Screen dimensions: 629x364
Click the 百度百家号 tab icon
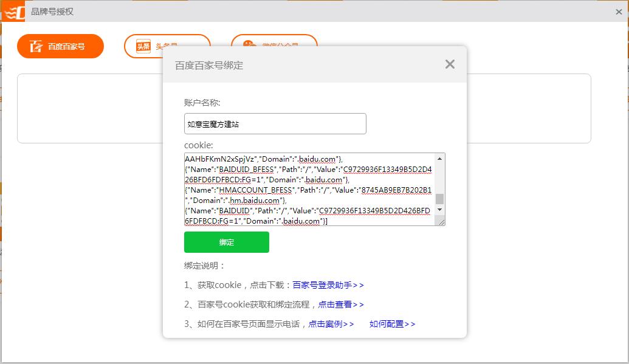[x=36, y=46]
